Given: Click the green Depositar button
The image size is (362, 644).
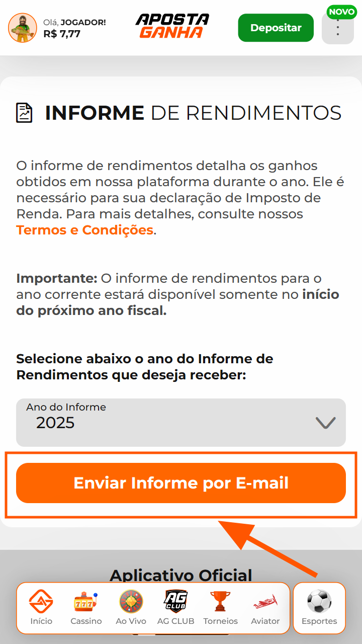Looking at the screenshot, I should tap(276, 28).
